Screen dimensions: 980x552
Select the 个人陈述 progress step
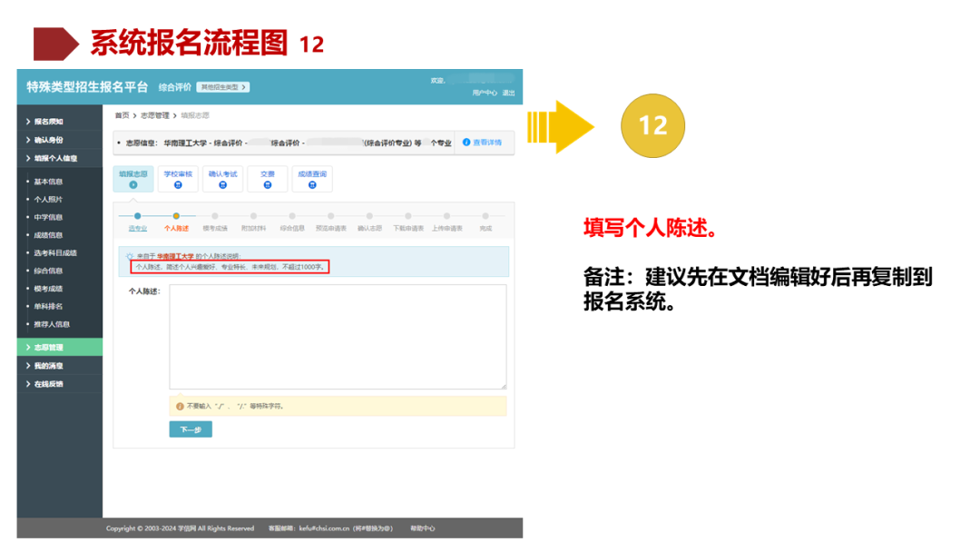(176, 222)
